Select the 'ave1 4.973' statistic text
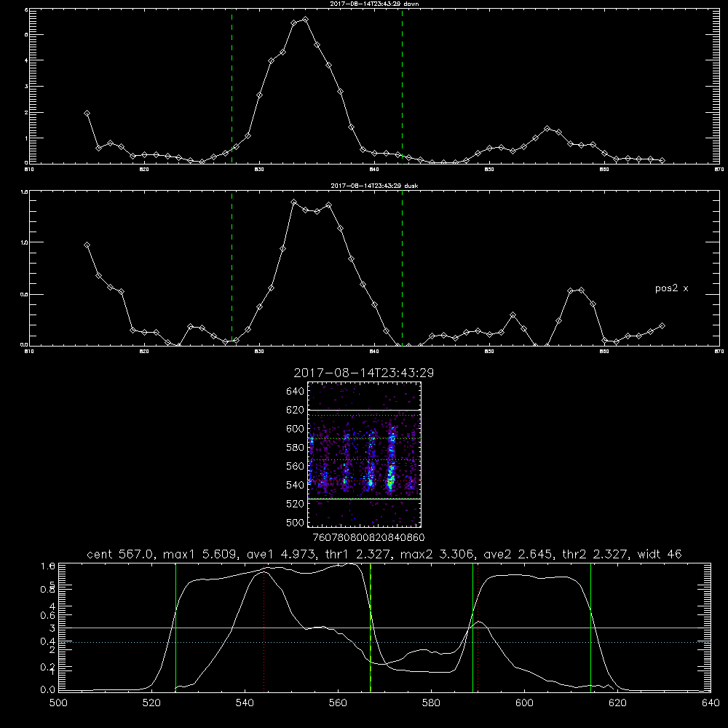Image resolution: width=728 pixels, height=728 pixels. (281, 554)
